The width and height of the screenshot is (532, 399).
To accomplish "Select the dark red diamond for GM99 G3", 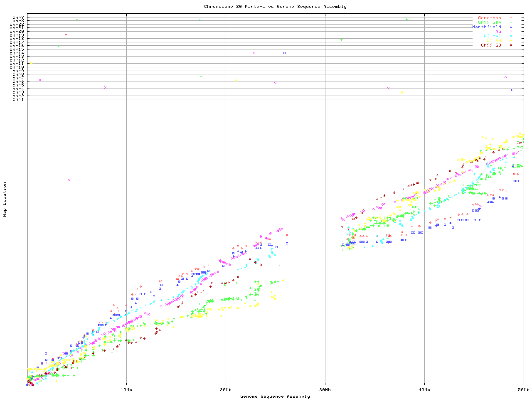I will click(511, 45).
